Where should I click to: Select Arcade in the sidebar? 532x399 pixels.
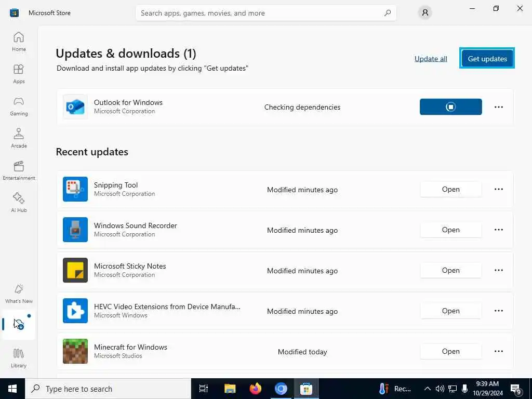click(x=19, y=138)
